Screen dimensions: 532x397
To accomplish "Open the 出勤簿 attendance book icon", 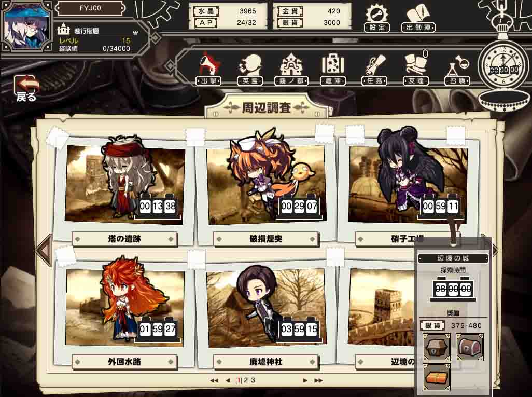I will (418, 18).
